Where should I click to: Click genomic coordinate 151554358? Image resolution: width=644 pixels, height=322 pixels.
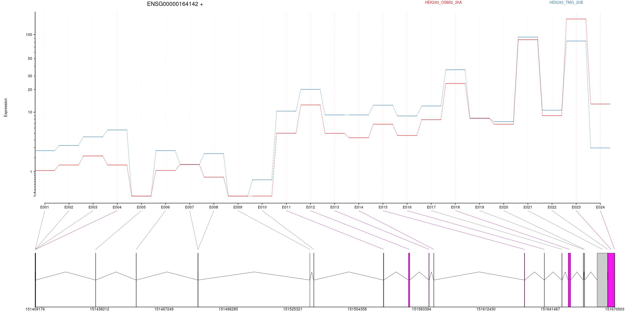(x=357, y=309)
